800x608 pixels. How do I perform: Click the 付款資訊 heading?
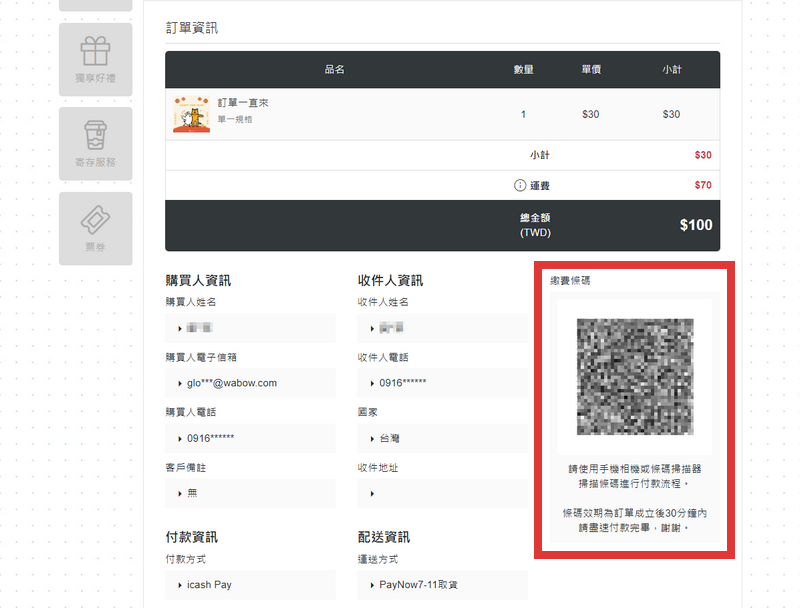coord(191,537)
